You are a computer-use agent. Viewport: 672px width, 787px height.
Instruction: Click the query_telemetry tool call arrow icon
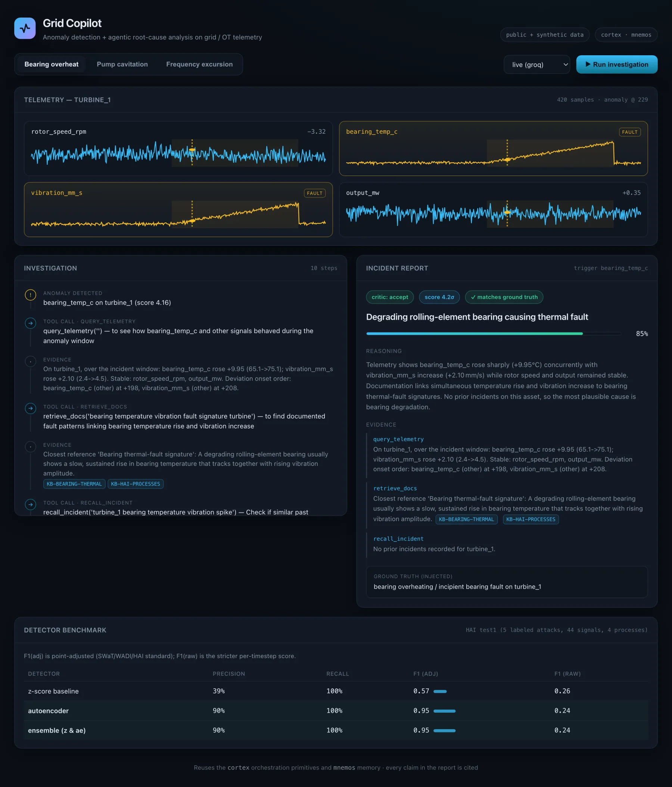30,323
